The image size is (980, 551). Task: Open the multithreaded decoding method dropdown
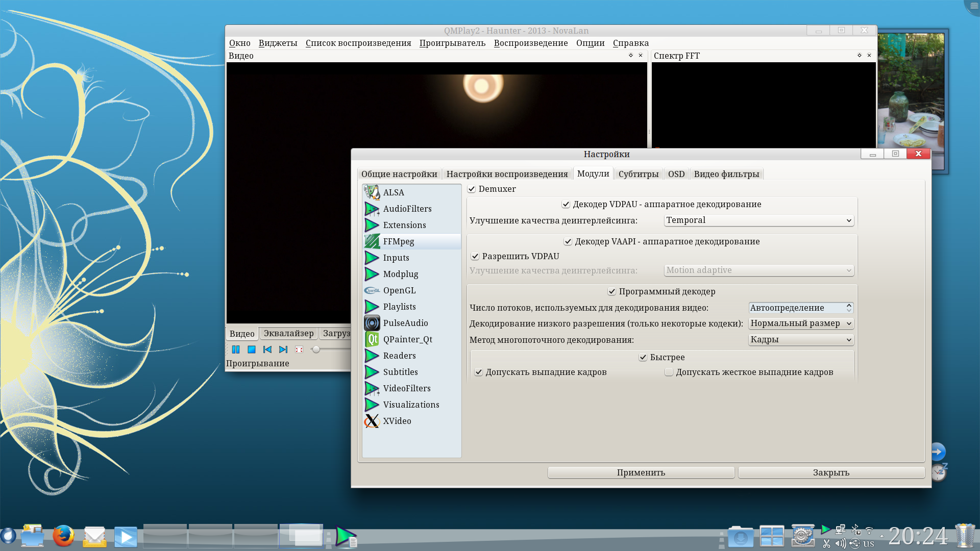click(800, 340)
